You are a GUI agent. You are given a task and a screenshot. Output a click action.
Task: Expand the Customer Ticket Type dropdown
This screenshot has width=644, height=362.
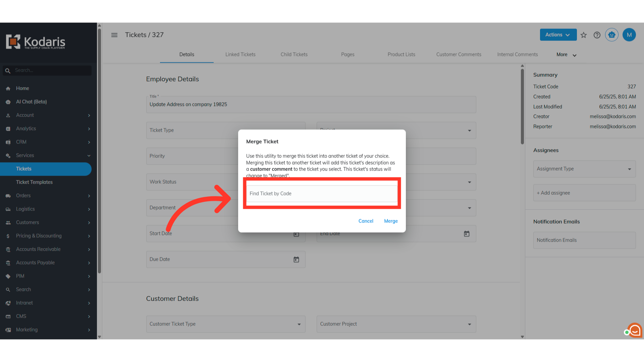coord(299,324)
